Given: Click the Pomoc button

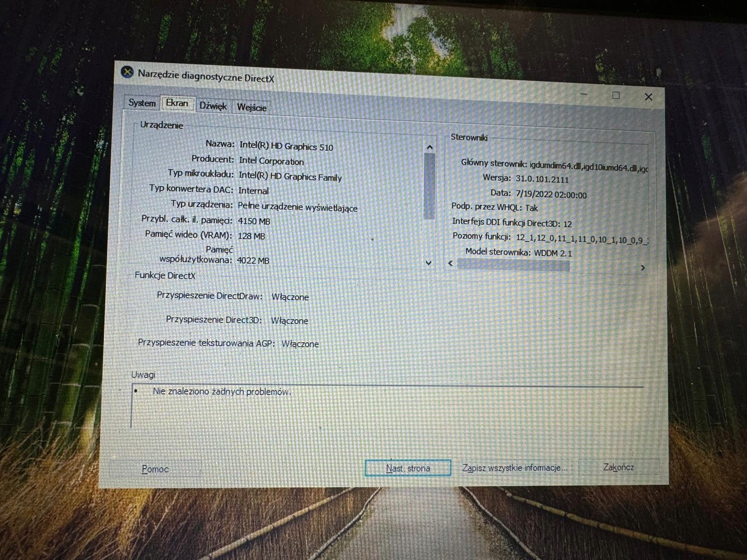Looking at the screenshot, I should click(x=155, y=469).
